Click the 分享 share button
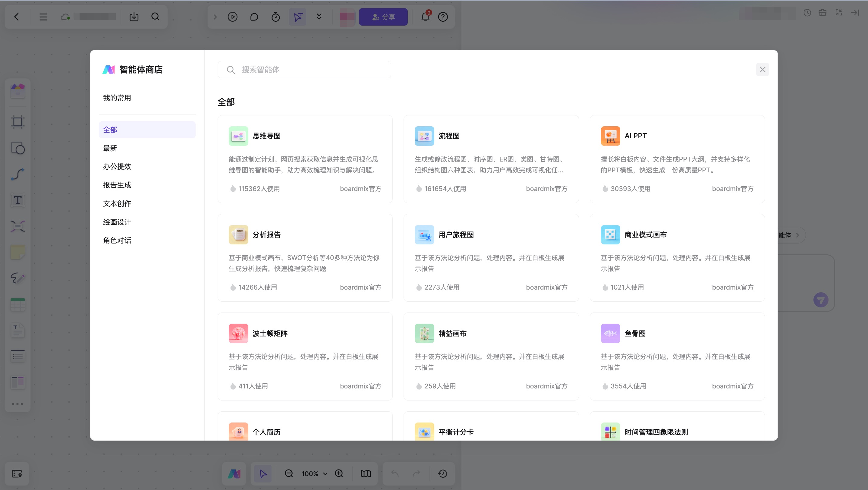Screen dimensions: 868x490 pyautogui.click(x=383, y=17)
